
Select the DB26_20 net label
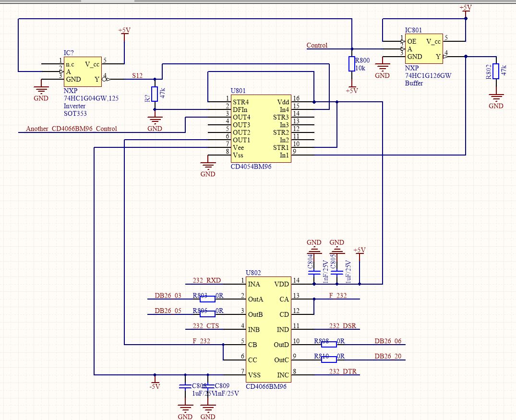(x=387, y=356)
